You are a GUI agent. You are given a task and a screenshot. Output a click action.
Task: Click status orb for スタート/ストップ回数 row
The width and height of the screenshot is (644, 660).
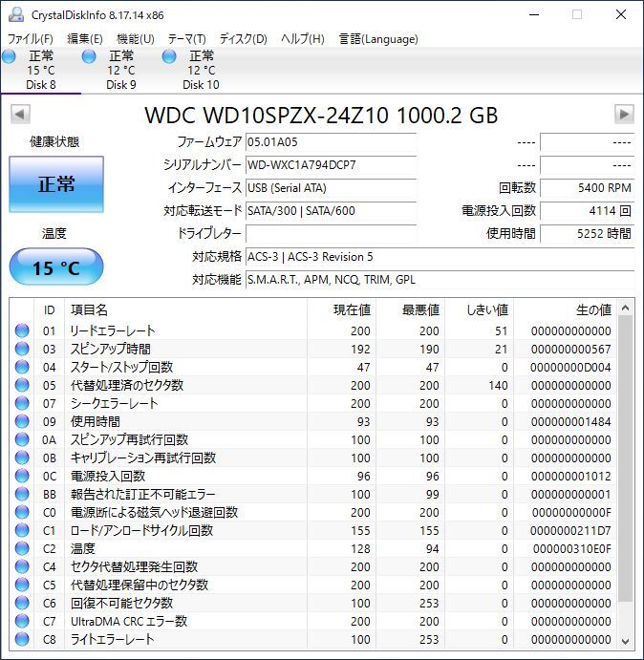coord(22,367)
